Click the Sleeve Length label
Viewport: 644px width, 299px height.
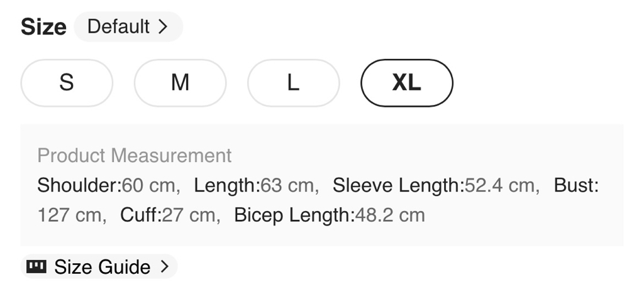pos(398,185)
